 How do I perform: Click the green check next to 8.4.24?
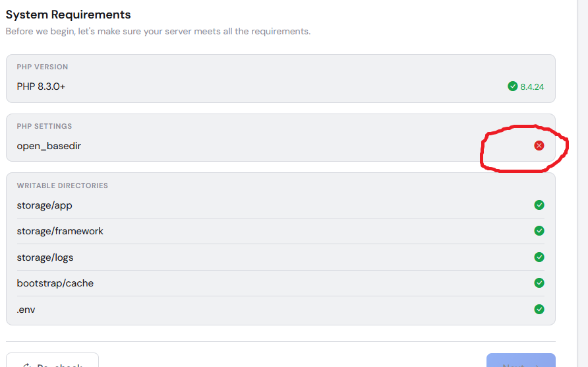pos(512,86)
